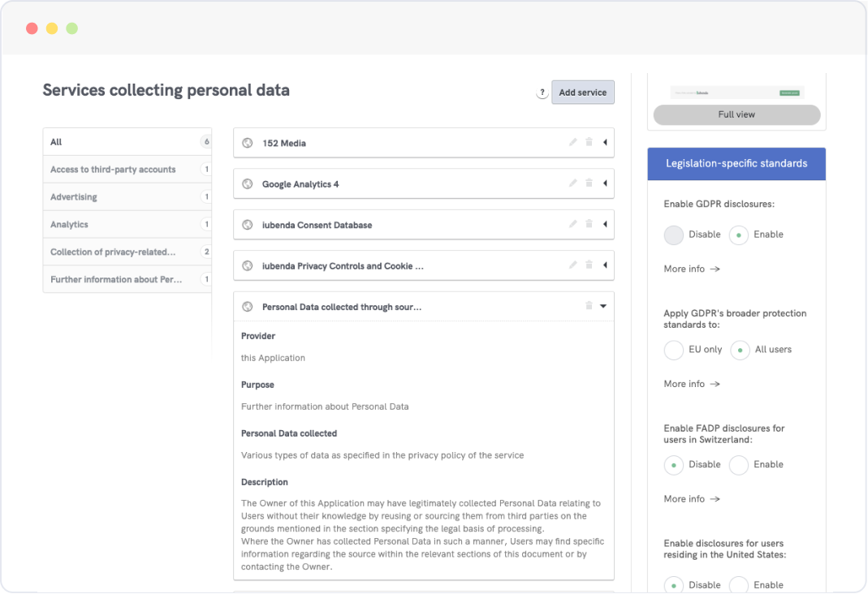
Task: Click the globe icon beside 152 Media
Action: (x=248, y=143)
